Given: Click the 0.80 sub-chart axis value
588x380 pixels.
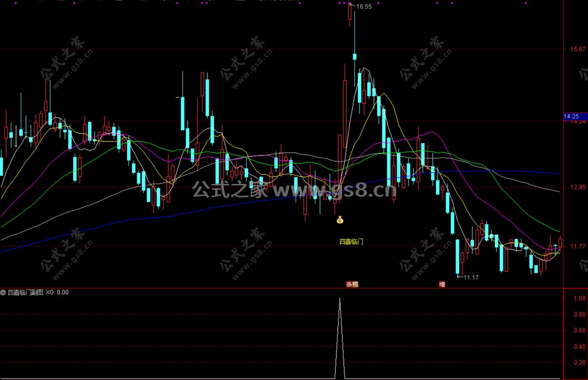Looking at the screenshot, I should coord(580,314).
